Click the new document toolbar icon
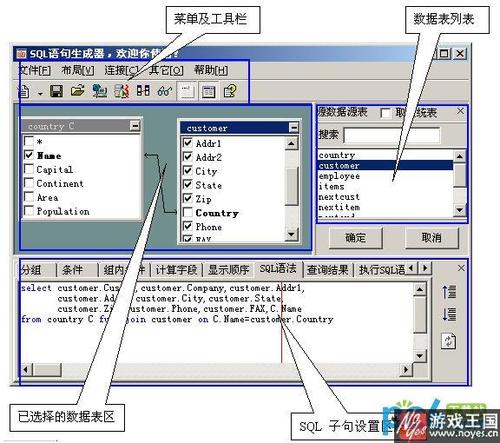 [24, 91]
